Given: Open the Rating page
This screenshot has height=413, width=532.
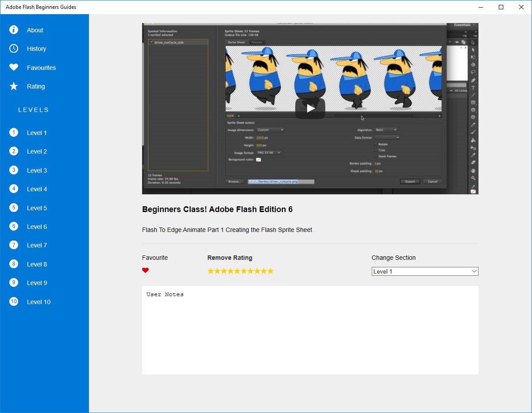Looking at the screenshot, I should tap(36, 86).
